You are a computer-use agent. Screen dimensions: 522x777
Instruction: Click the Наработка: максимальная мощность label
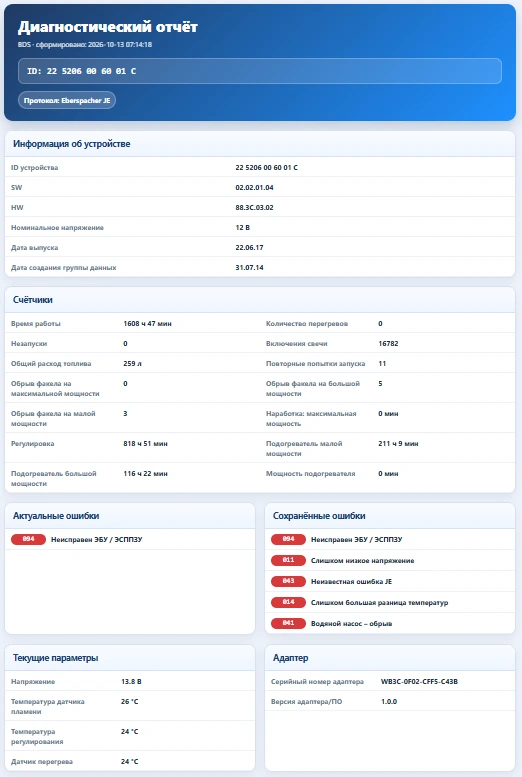(x=311, y=418)
